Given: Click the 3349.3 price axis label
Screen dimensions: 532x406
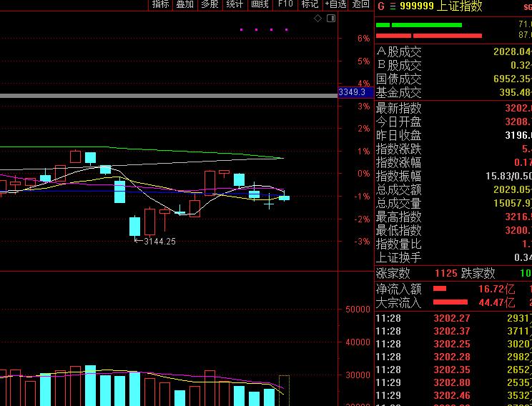Looking at the screenshot, I should point(352,92).
